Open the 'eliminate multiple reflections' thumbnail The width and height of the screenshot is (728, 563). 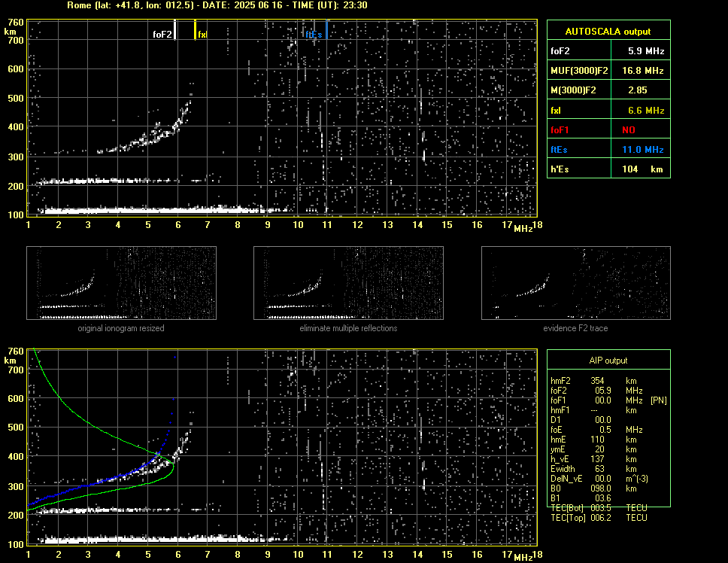click(348, 283)
